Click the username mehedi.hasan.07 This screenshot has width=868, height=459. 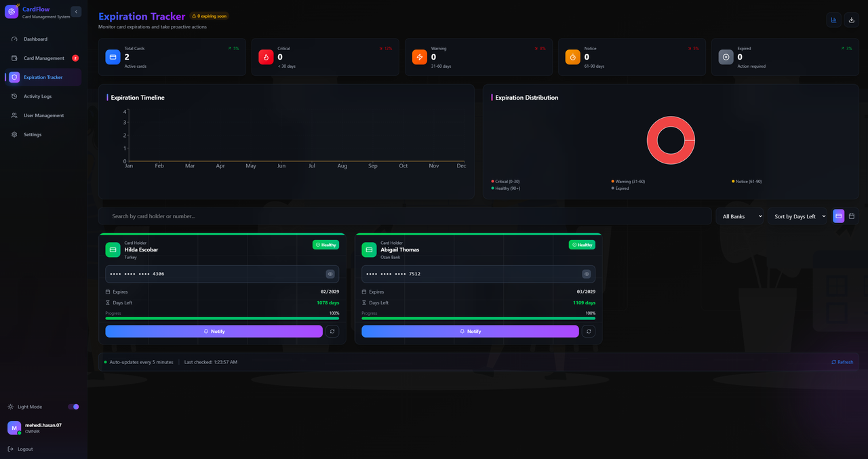point(43,425)
